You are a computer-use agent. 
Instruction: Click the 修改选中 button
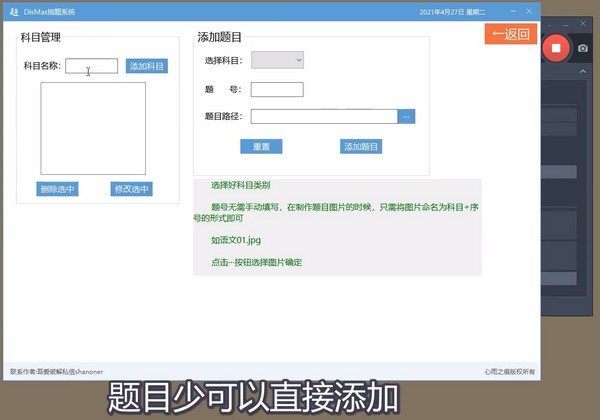click(131, 189)
